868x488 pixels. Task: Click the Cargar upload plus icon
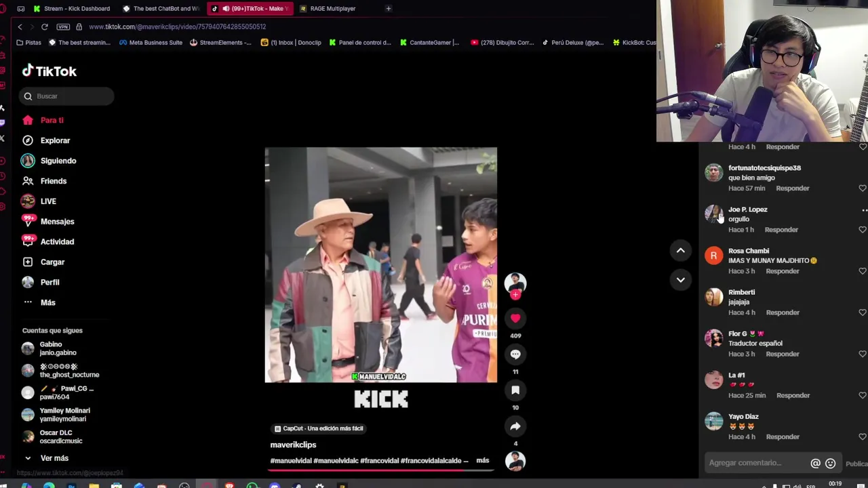click(28, 262)
